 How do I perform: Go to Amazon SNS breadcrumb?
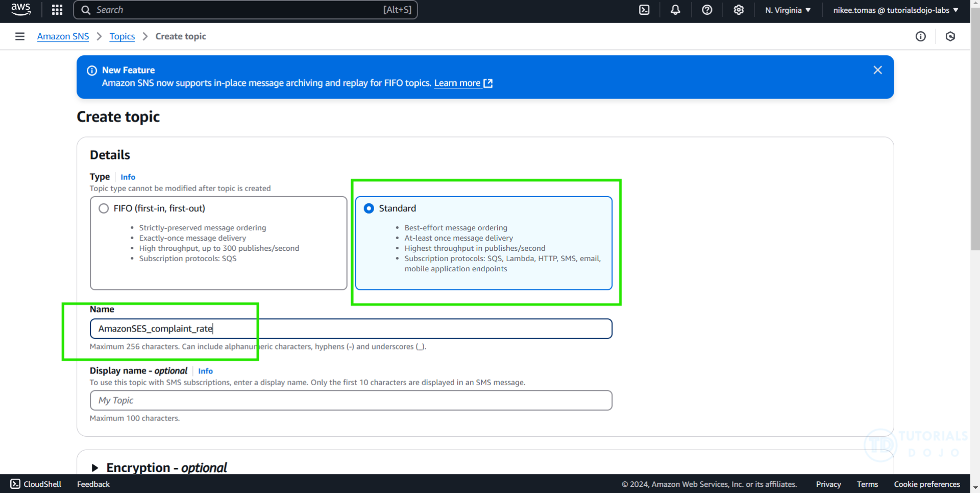tap(63, 36)
